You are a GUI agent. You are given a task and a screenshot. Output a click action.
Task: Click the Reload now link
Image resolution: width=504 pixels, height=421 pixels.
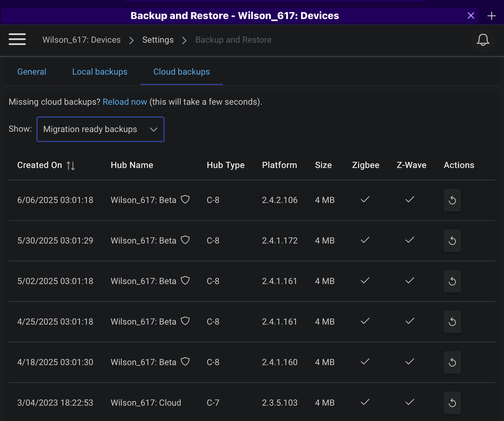(x=125, y=102)
